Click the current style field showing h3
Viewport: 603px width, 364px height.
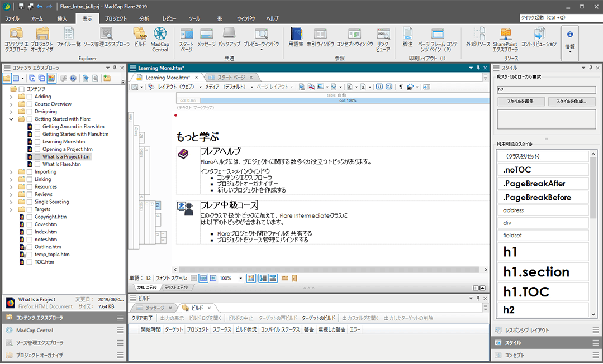(x=547, y=89)
